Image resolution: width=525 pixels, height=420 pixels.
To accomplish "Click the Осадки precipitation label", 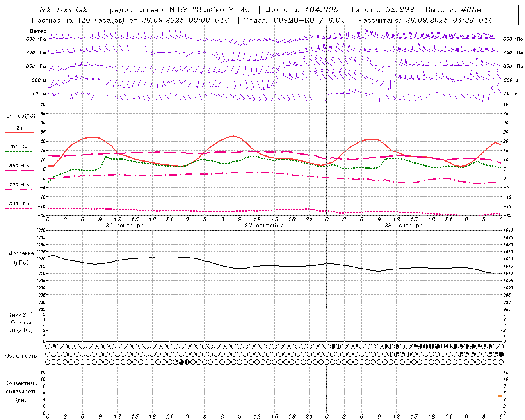I will (21, 322).
